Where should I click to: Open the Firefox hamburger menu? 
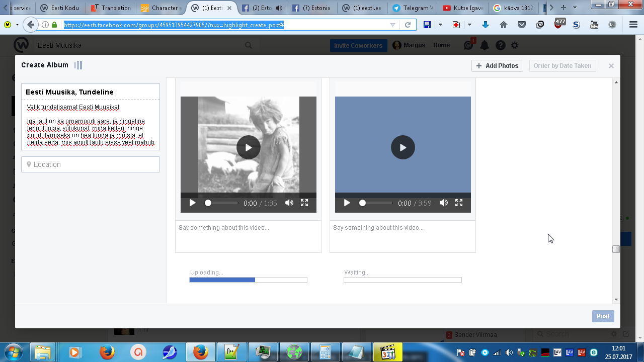633,25
